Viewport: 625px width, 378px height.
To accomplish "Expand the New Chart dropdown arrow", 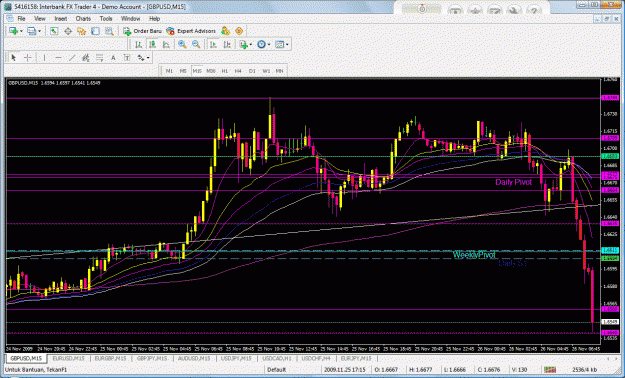I will (x=21, y=31).
